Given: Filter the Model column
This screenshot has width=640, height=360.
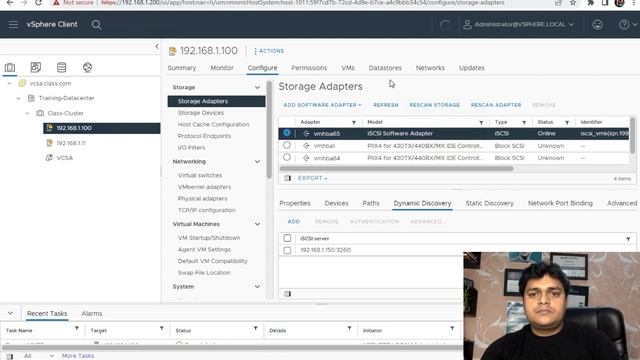Looking at the screenshot, I should [x=481, y=122].
